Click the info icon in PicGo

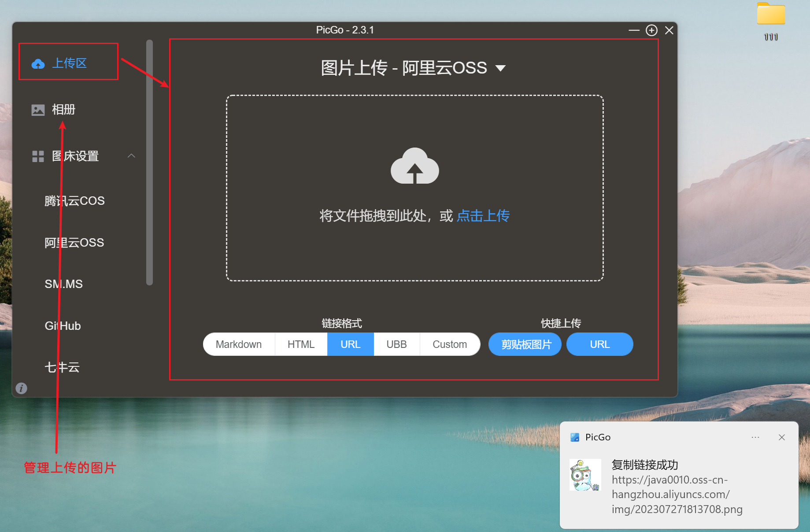click(x=21, y=388)
